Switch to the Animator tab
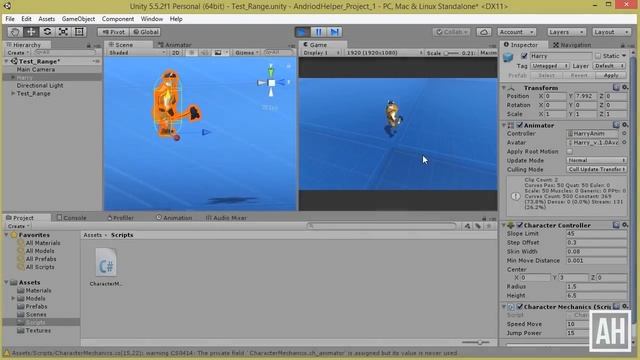This screenshot has height=360, width=640. pos(175,45)
